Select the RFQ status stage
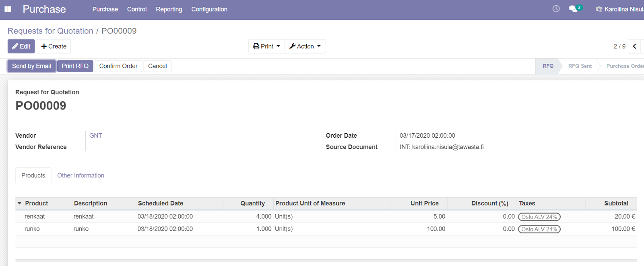 (x=548, y=66)
